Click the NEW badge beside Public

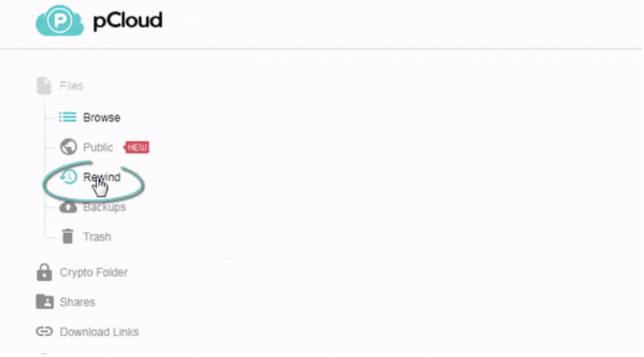click(135, 147)
